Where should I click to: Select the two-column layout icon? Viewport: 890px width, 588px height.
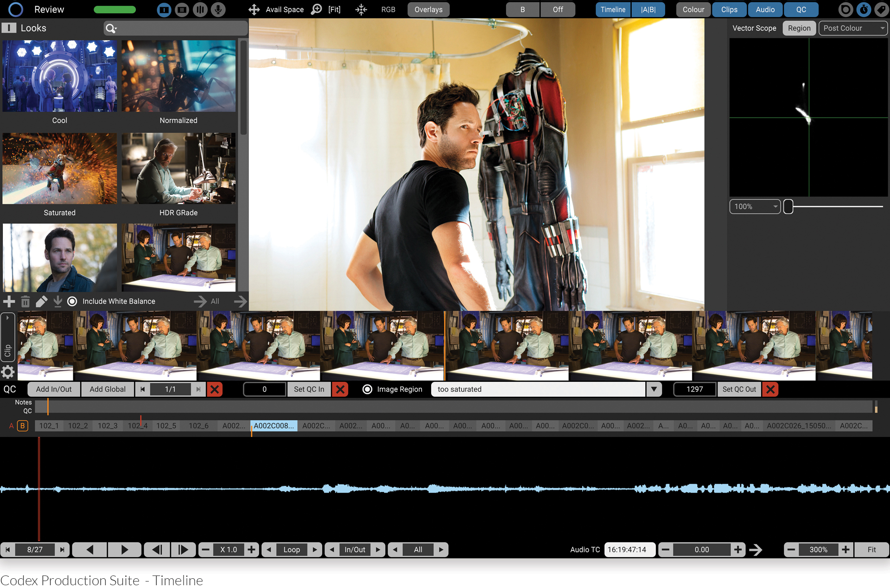pyautogui.click(x=182, y=9)
